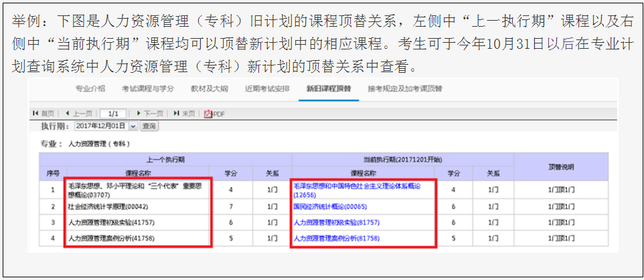The width and height of the screenshot is (644, 280).
Task: Go to first page (首页)
Action: click(46, 114)
